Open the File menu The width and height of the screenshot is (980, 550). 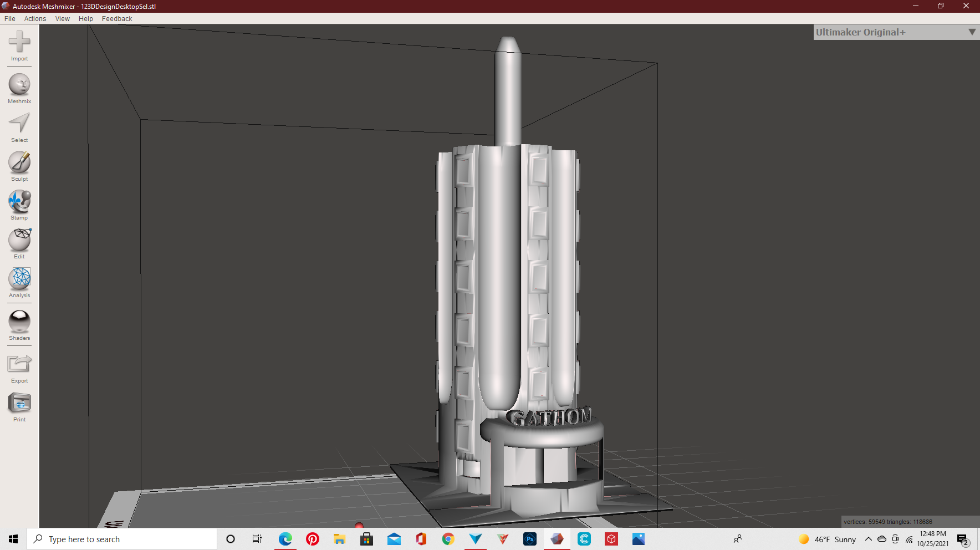(10, 18)
